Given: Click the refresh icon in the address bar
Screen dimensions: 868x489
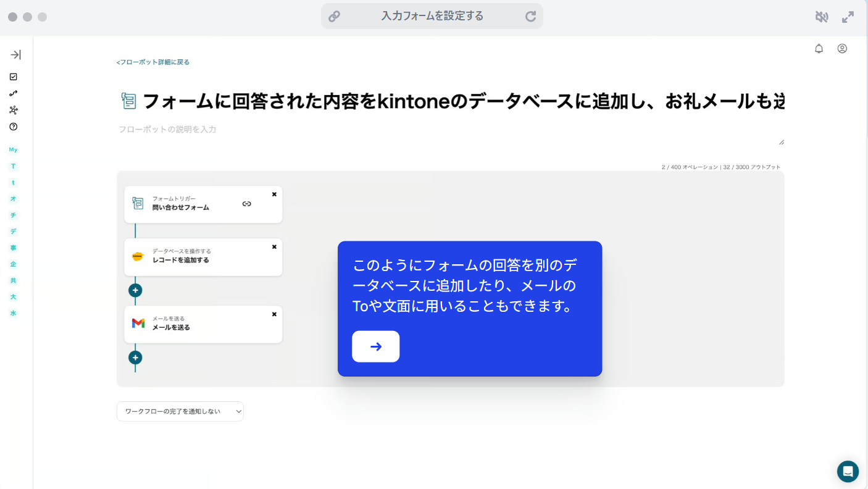Looking at the screenshot, I should click(x=530, y=15).
